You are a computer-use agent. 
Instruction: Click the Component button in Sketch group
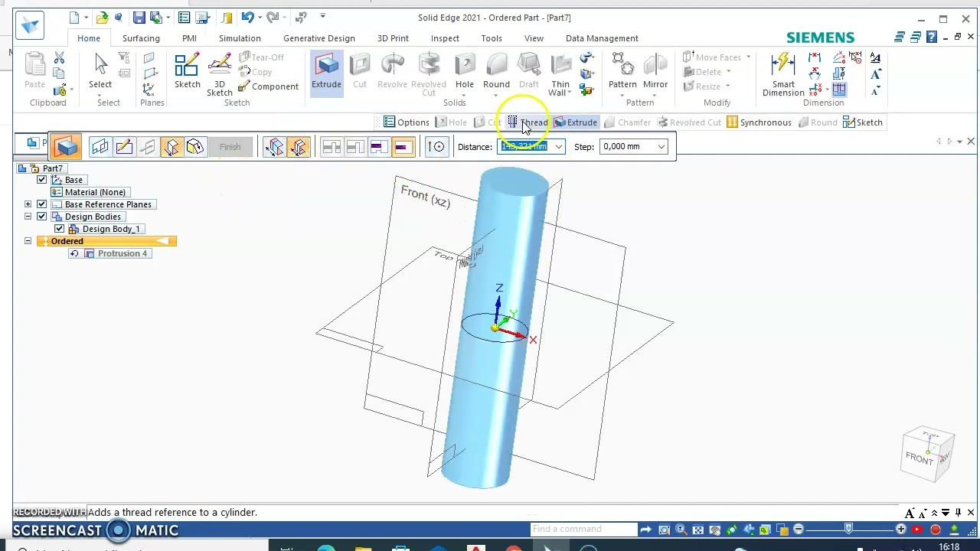coord(268,86)
